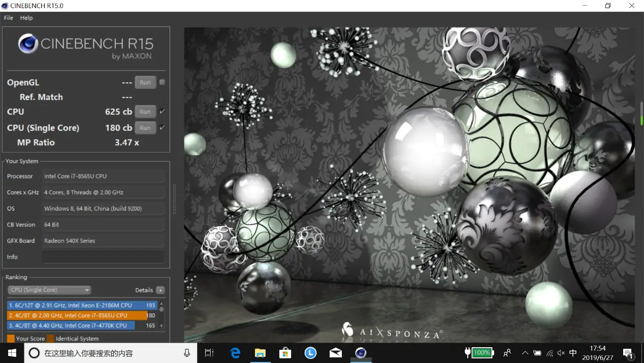
Task: Open File Explorer from the taskbar
Action: [260, 353]
